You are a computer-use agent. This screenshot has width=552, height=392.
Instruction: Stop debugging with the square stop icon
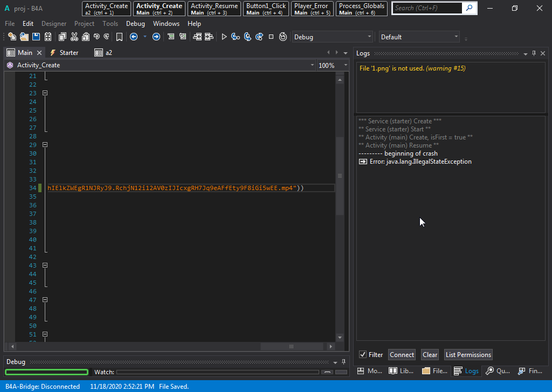coord(271,37)
